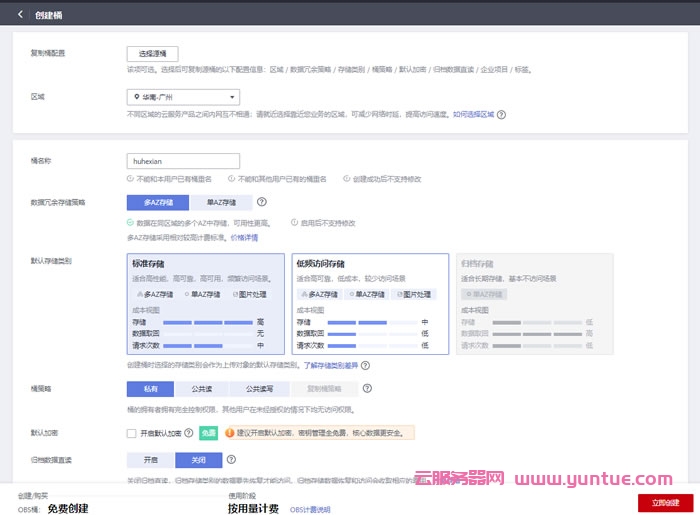Open the 如何选择区域 link
This screenshot has height=515, width=700.
pos(474,115)
